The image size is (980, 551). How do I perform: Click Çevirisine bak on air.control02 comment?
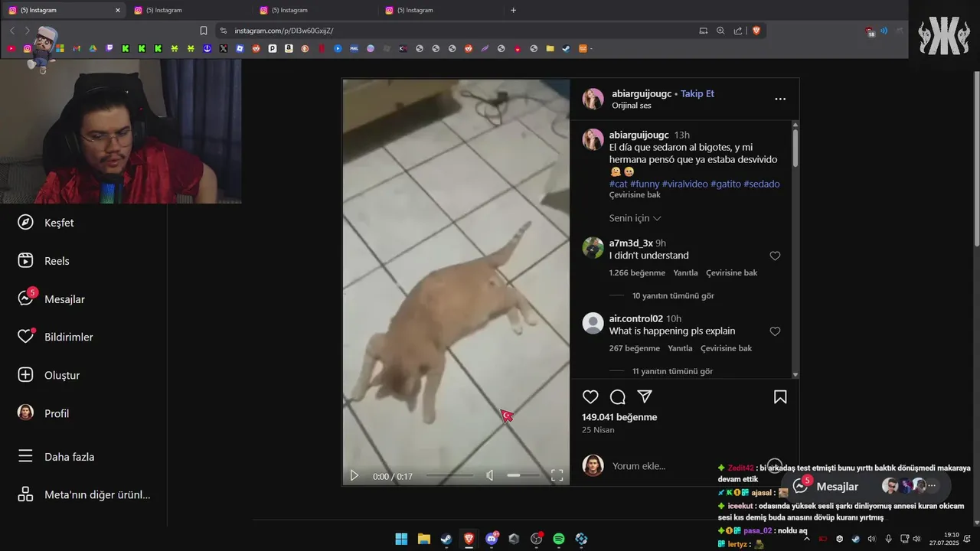pyautogui.click(x=726, y=348)
